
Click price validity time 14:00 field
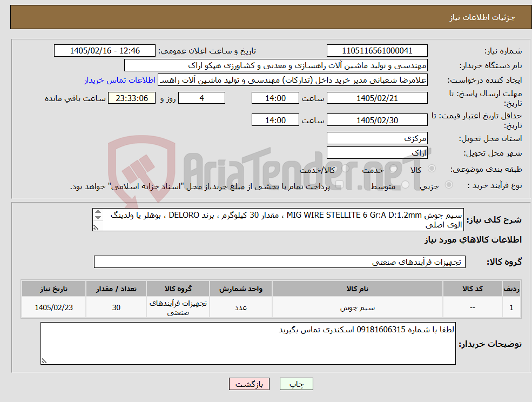(x=275, y=120)
